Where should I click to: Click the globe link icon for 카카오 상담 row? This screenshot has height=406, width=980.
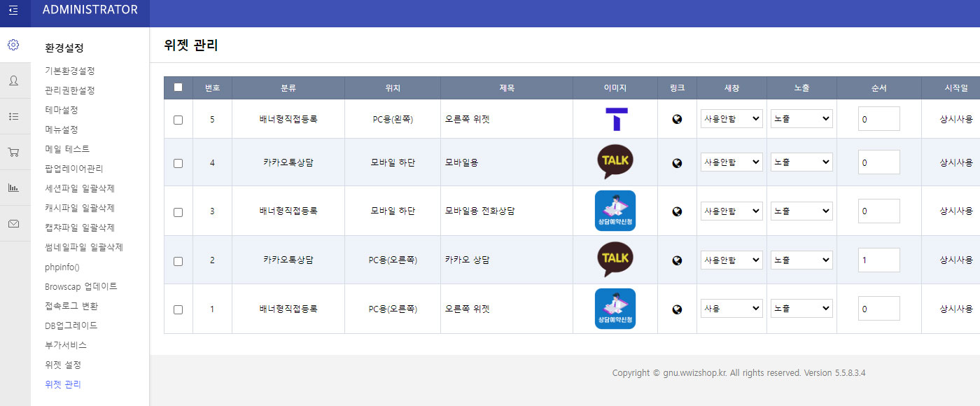click(677, 260)
